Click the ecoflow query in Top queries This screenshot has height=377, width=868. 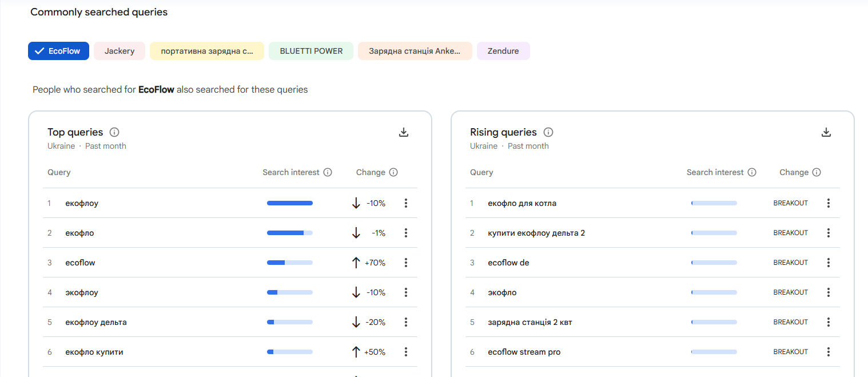point(80,263)
